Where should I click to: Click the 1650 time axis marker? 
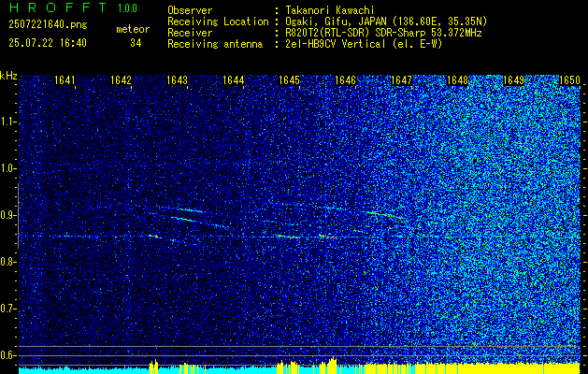tap(570, 80)
